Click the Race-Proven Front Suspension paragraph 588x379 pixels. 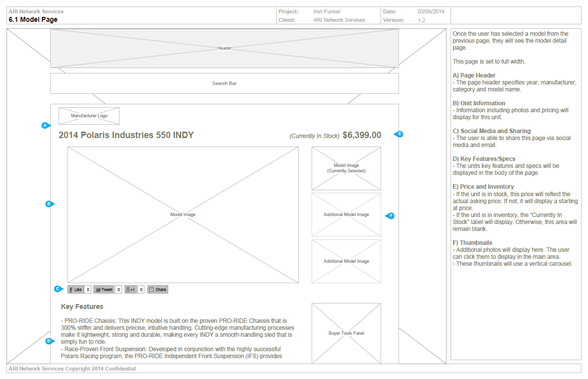tap(171, 352)
